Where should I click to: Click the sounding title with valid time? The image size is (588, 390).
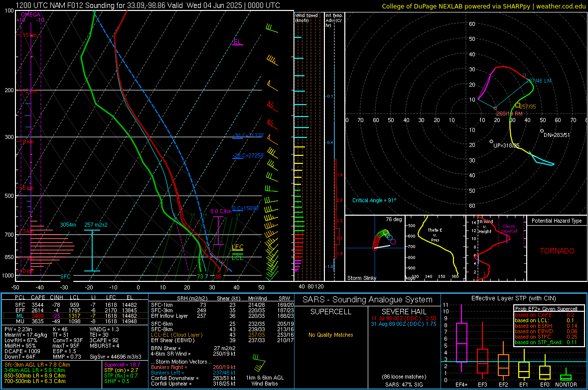coord(148,5)
